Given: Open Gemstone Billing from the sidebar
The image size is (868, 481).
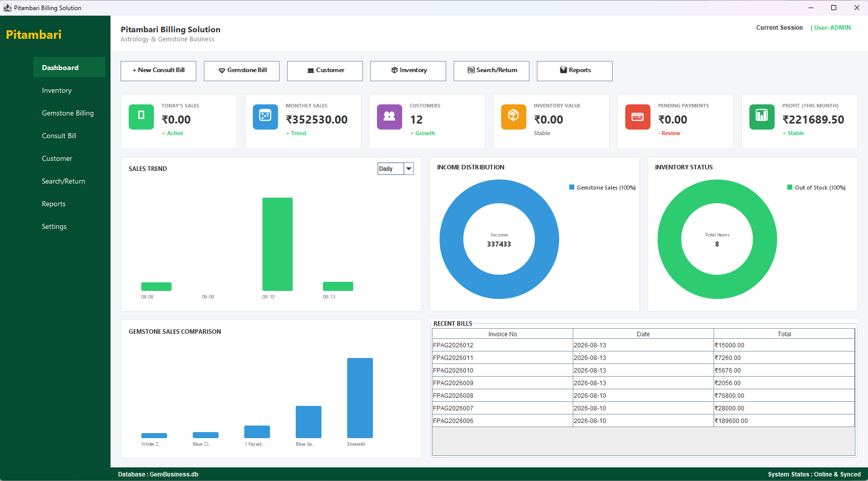Looking at the screenshot, I should pos(68,113).
